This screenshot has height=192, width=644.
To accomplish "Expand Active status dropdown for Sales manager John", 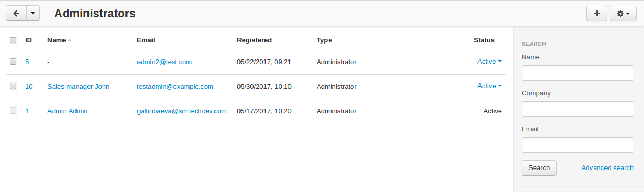I will [x=489, y=86].
